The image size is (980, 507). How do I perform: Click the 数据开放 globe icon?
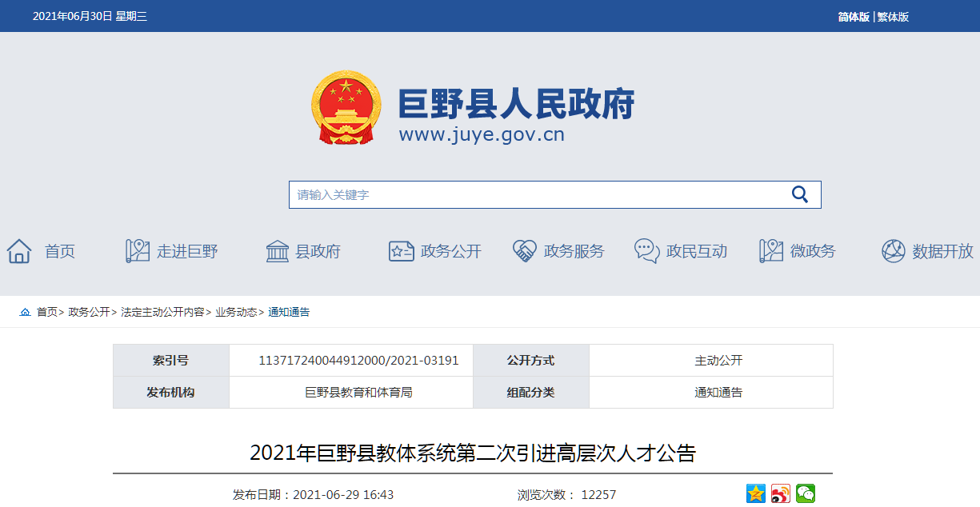click(x=893, y=251)
